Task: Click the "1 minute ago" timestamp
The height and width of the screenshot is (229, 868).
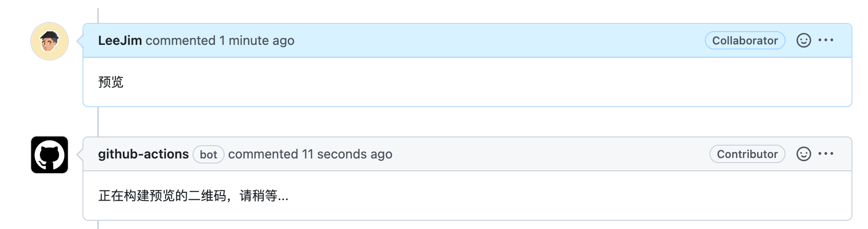Action: pyautogui.click(x=257, y=40)
